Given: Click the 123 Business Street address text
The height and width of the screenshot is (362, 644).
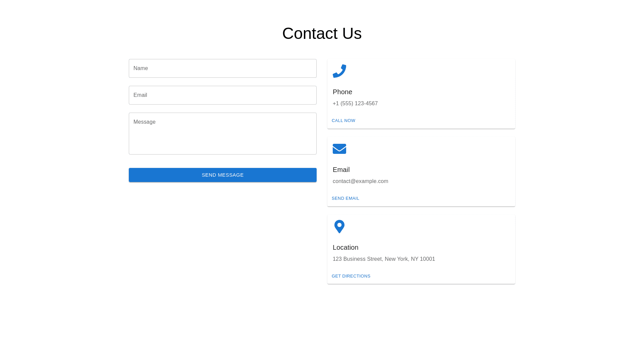Looking at the screenshot, I should click(x=383, y=259).
